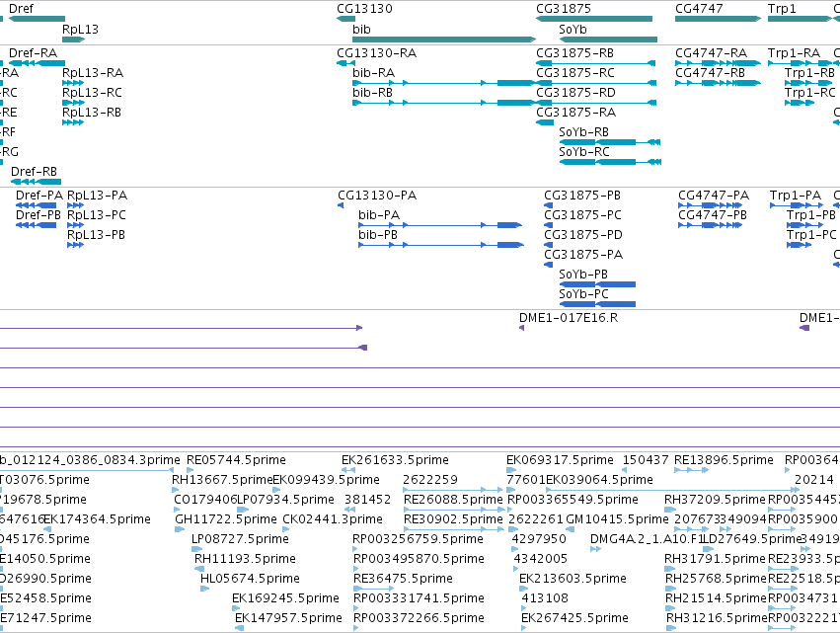Click the CG4747 gene label
The image size is (840, 633).
[699, 9]
